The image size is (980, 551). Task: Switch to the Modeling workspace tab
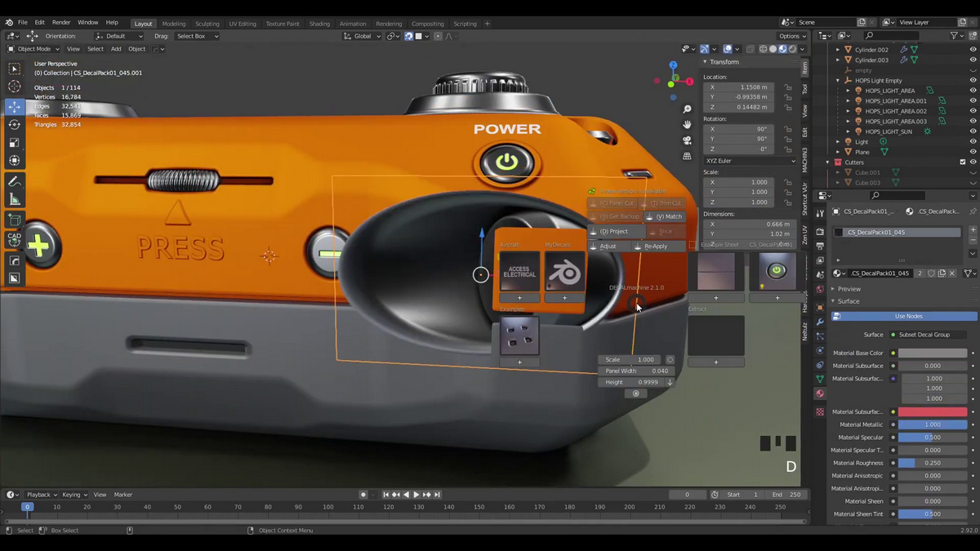click(173, 24)
